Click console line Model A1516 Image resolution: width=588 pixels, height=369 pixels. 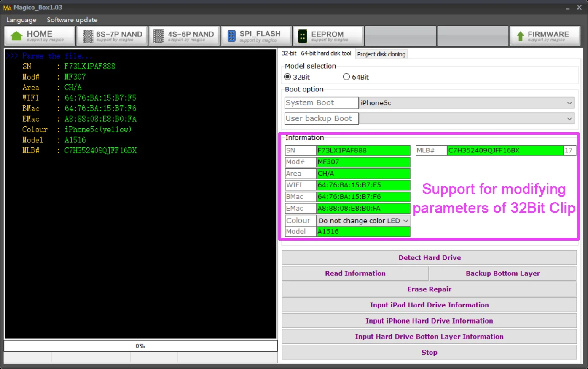tap(54, 140)
